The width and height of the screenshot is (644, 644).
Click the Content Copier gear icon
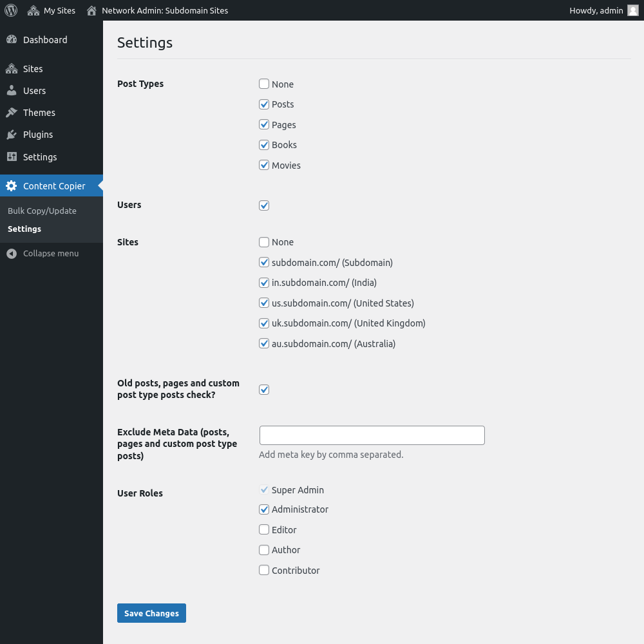tap(12, 186)
